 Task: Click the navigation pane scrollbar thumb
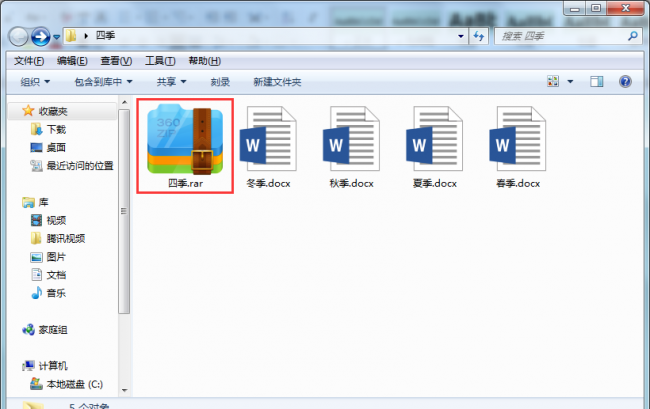tap(124, 211)
